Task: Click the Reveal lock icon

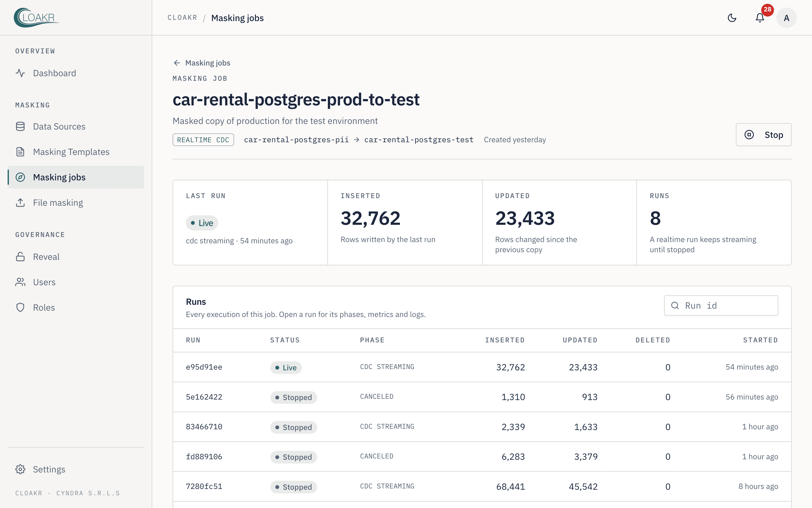Action: point(21,257)
